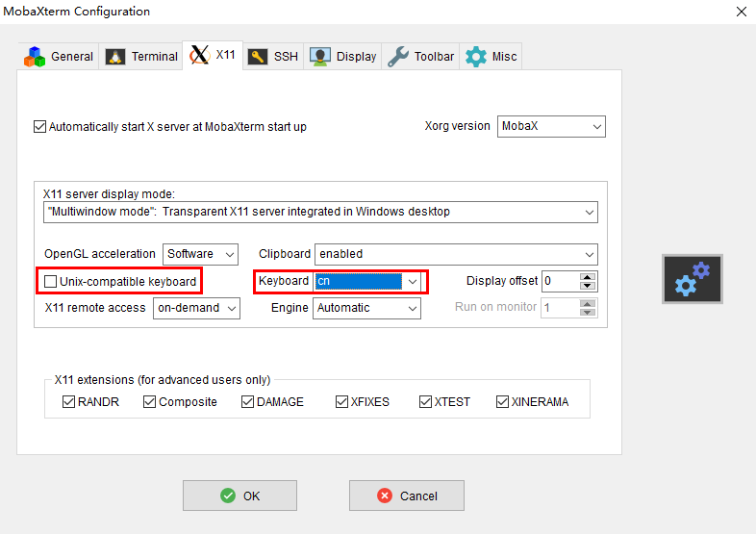Click the green checkmark icon on OK

point(228,496)
